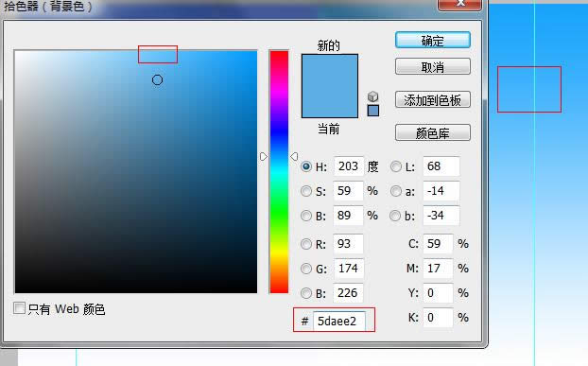Image resolution: width=588 pixels, height=366 pixels.
Task: Select the H hue radio button
Action: [306, 166]
